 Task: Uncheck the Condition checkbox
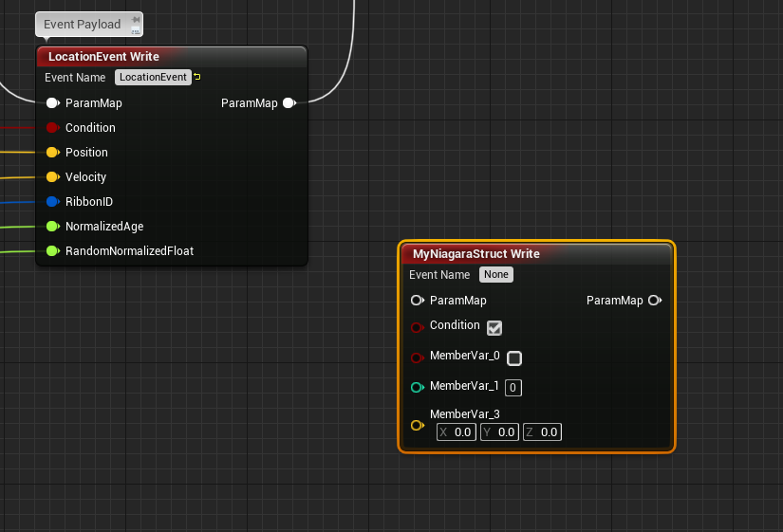coord(494,328)
